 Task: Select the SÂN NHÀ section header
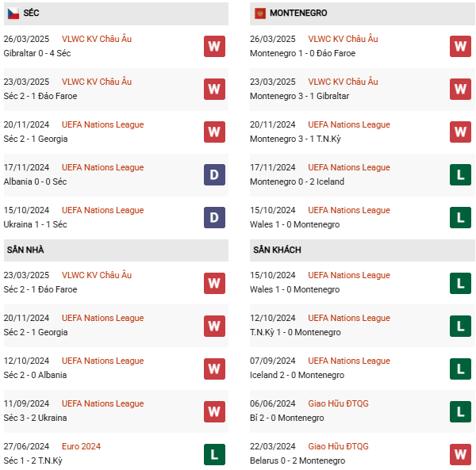click(26, 250)
